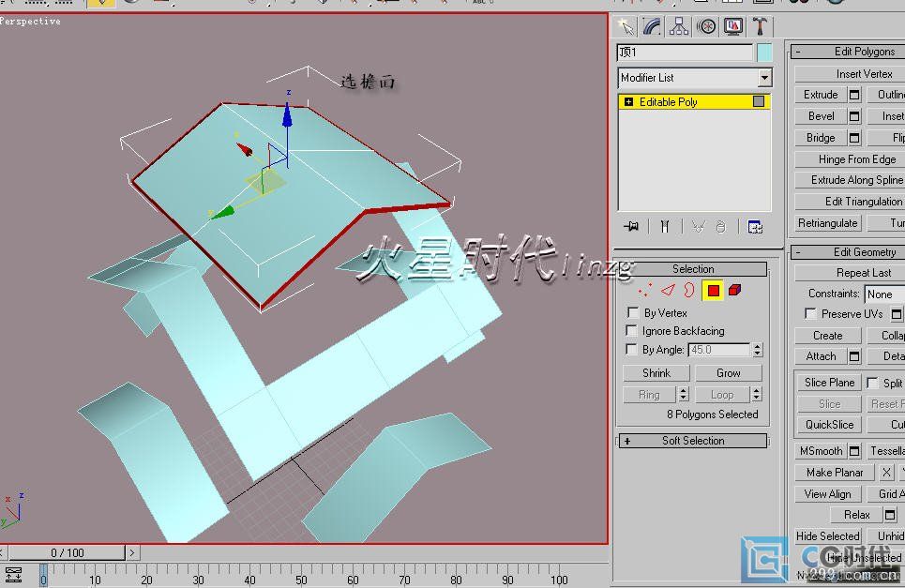Screen dimensions: 905x588
Task: Collapse the Edit Geometry rollout
Action: [x=848, y=252]
